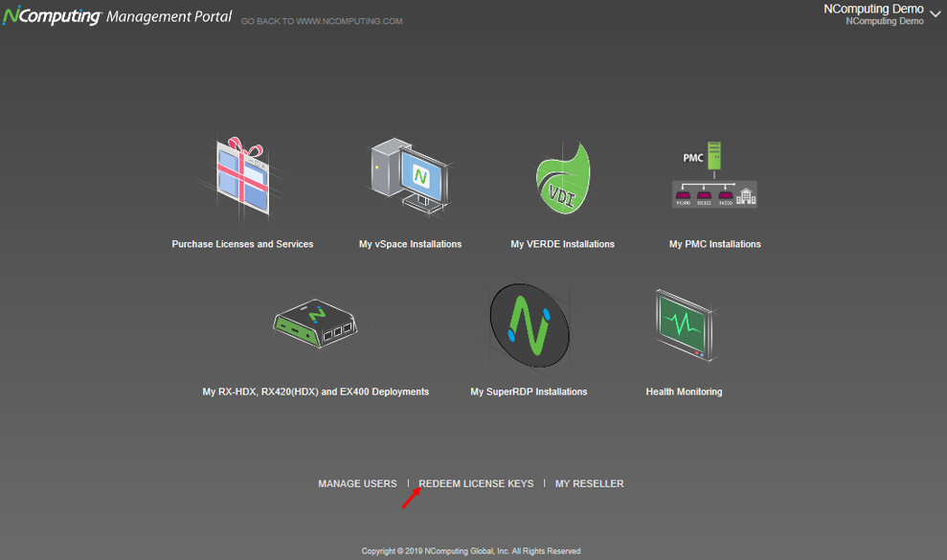Screen dimensions: 947x560
Task: Expand the NComputing Demo account chevron
Action: pyautogui.click(x=935, y=14)
